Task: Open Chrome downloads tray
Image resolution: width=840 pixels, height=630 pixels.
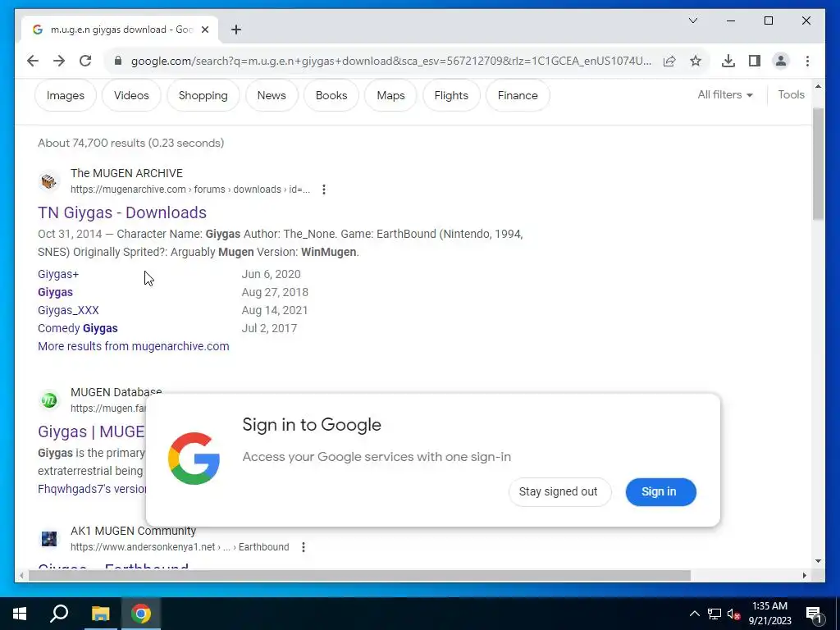Action: (x=728, y=61)
